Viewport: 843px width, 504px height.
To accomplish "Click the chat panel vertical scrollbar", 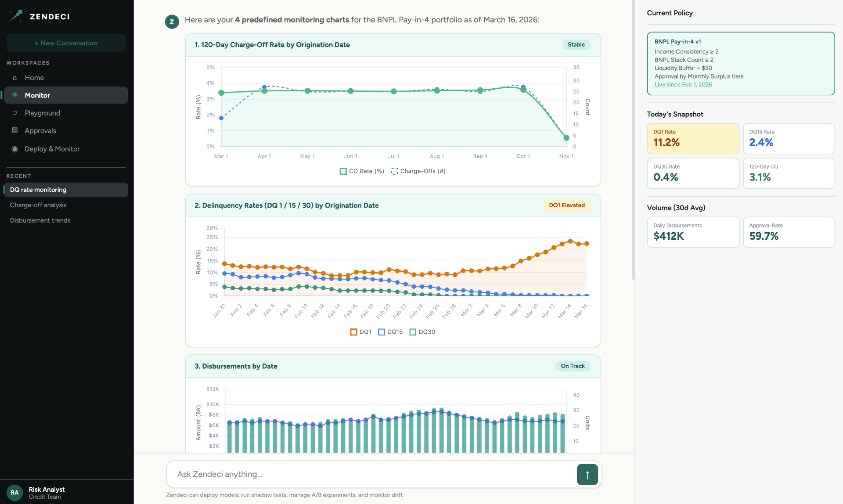I will pyautogui.click(x=633, y=140).
